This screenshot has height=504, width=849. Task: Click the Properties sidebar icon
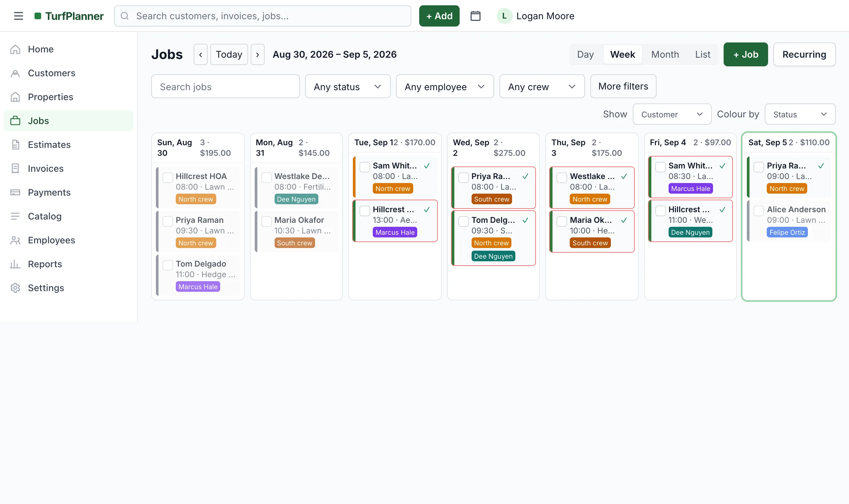(x=15, y=97)
